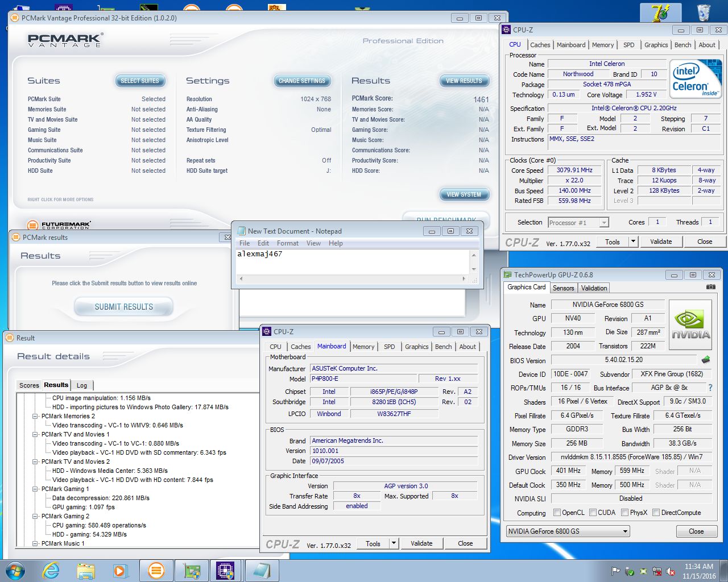Switch to GPU-Z taskbar button
Screen dimensions: 728x582
(x=191, y=571)
